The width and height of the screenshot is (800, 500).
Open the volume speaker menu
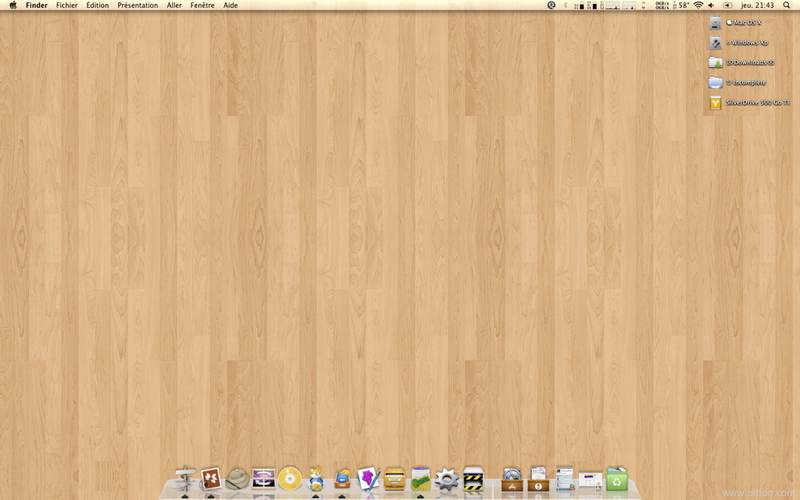(711, 5)
